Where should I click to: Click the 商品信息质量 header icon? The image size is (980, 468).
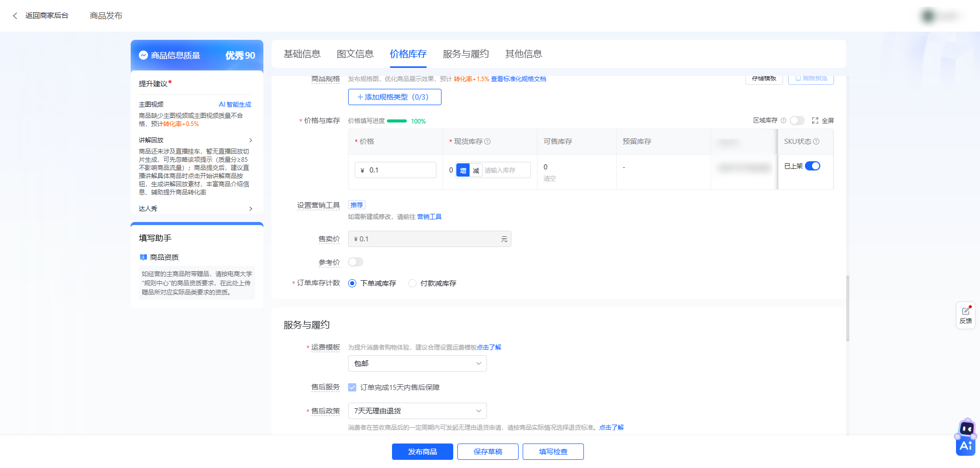tap(143, 55)
